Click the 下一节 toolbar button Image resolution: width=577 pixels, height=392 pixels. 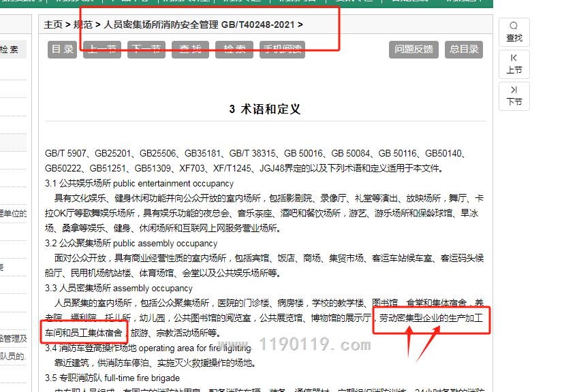[x=146, y=49]
